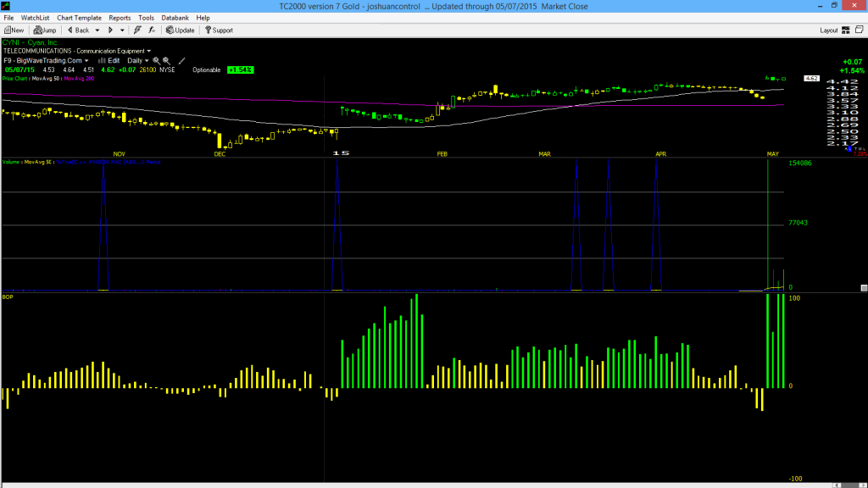Screen dimensions: 868x488
Task: Click the NYSE exchange label
Action: [167, 70]
